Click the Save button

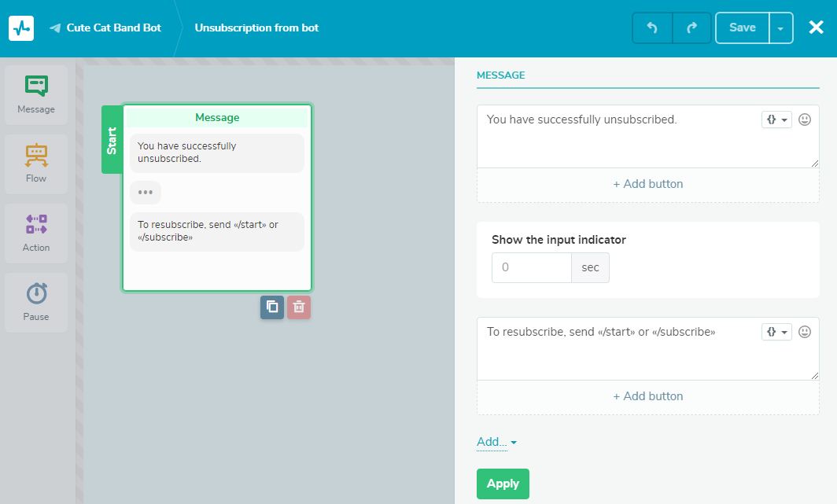pyautogui.click(x=743, y=28)
